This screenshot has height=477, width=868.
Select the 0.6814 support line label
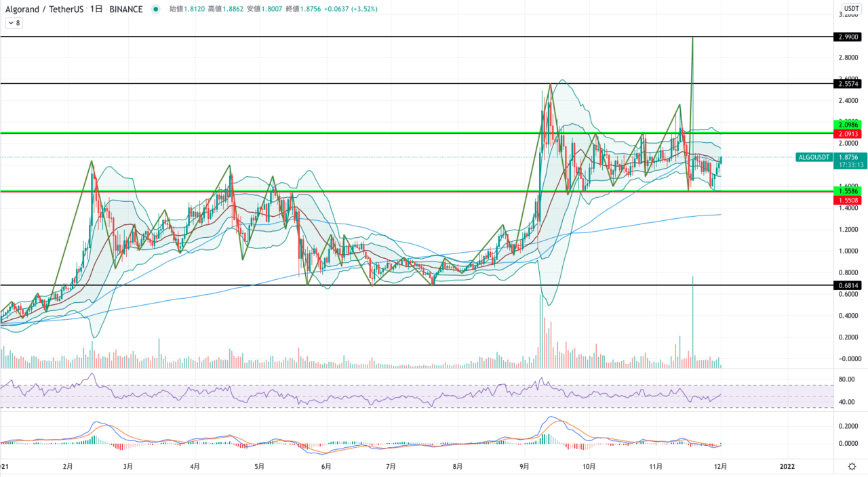coord(847,286)
